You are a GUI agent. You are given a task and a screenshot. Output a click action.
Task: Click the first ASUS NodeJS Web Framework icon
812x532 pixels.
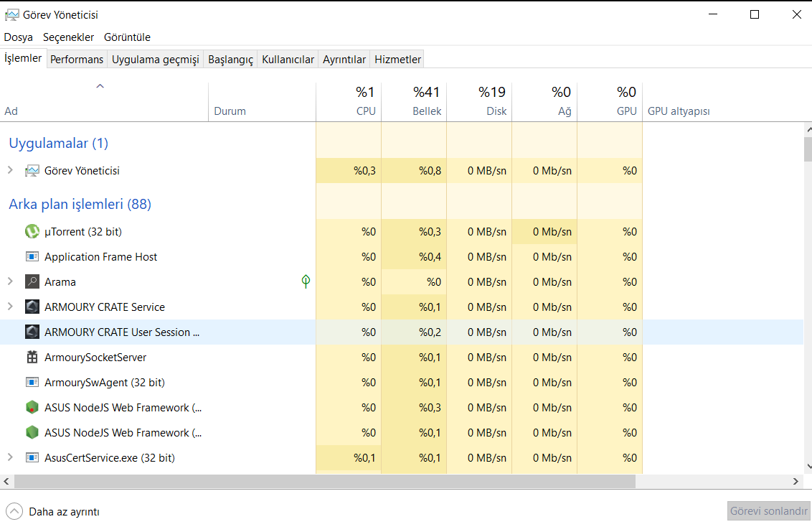[x=32, y=408]
